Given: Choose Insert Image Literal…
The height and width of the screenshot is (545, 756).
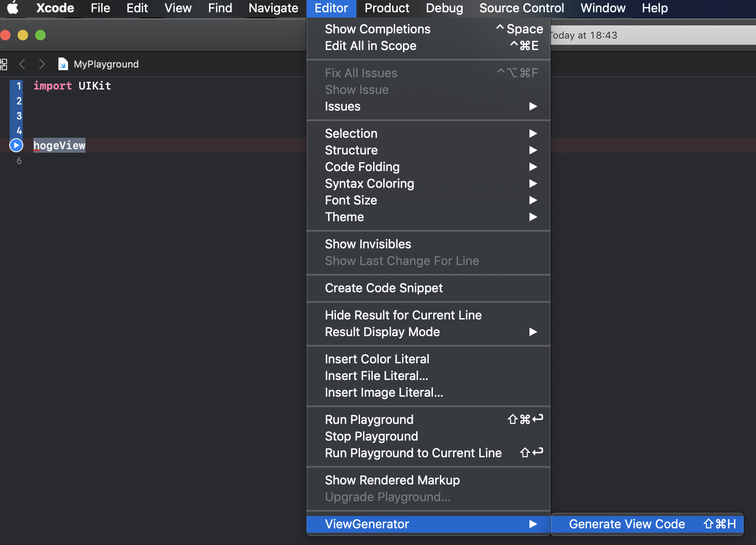Looking at the screenshot, I should (x=428, y=392).
